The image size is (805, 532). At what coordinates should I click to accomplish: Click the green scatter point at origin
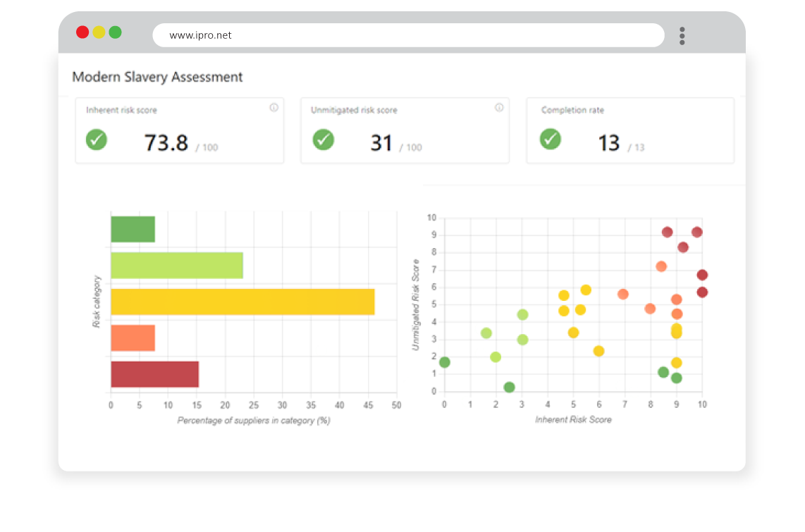pos(445,362)
